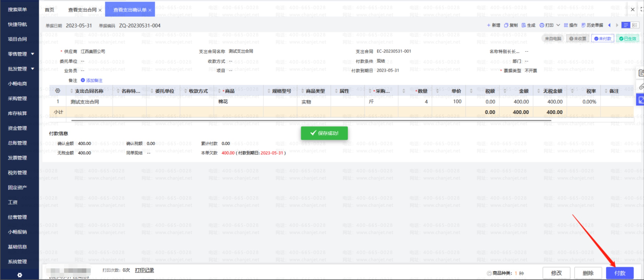
Task: Click the table column settings gear
Action: [x=57, y=91]
